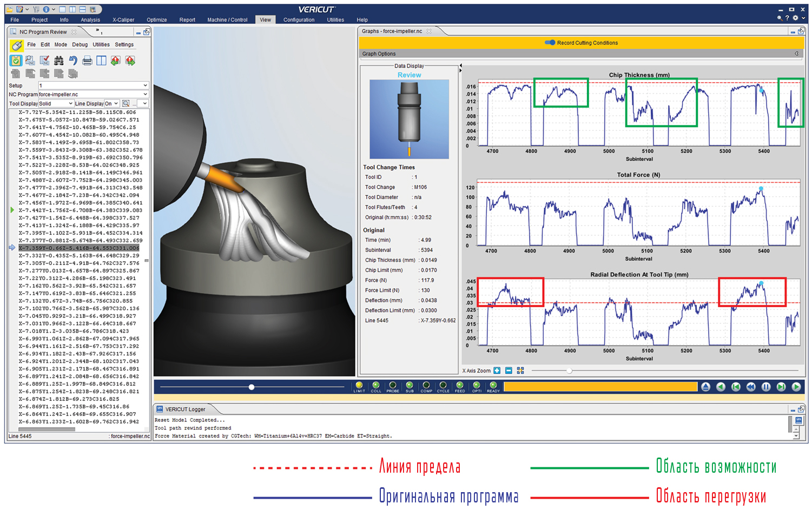Open the Optimize menu
Viewport: 812px width, 510px height.
(156, 20)
